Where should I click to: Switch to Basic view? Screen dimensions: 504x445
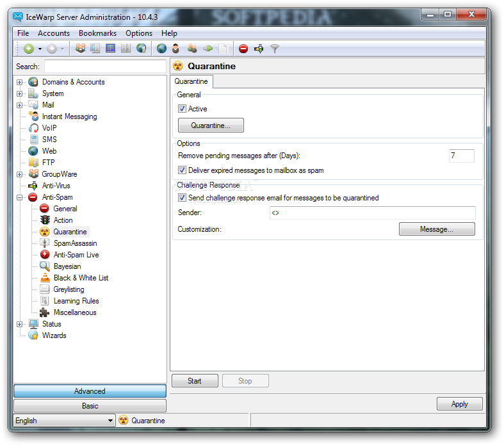click(x=90, y=406)
